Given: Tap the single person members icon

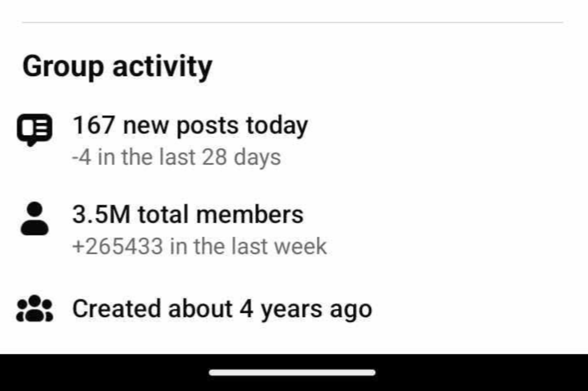Looking at the screenshot, I should pyautogui.click(x=34, y=218).
